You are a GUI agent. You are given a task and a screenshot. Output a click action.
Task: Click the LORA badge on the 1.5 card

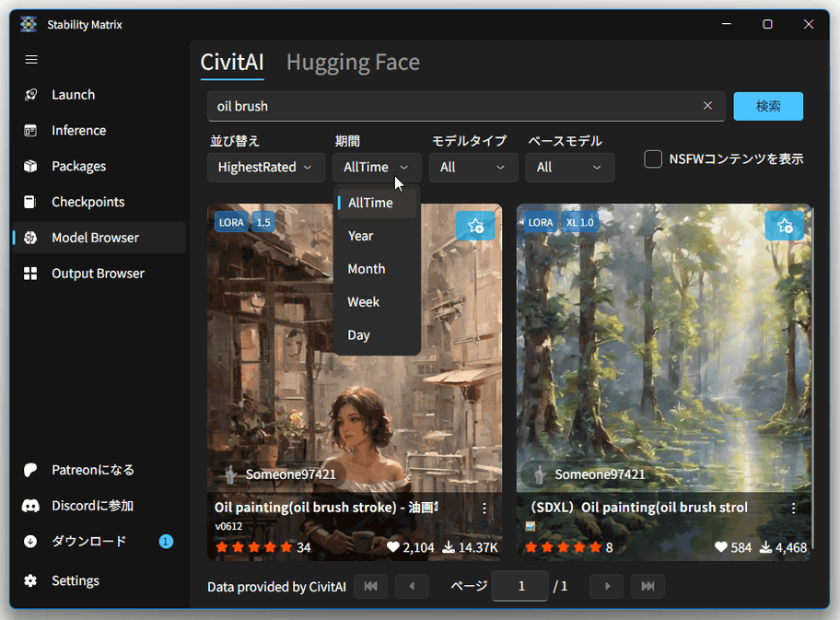[x=231, y=222]
